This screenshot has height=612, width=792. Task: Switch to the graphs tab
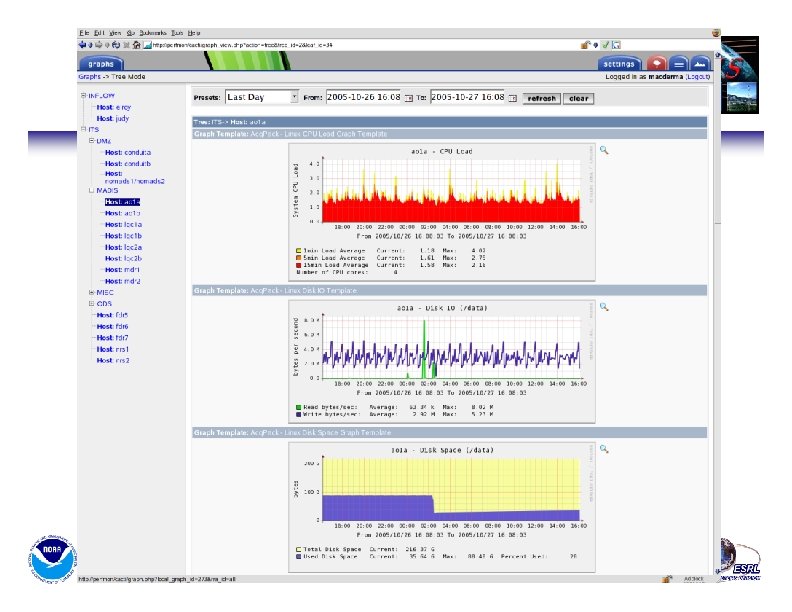click(101, 64)
